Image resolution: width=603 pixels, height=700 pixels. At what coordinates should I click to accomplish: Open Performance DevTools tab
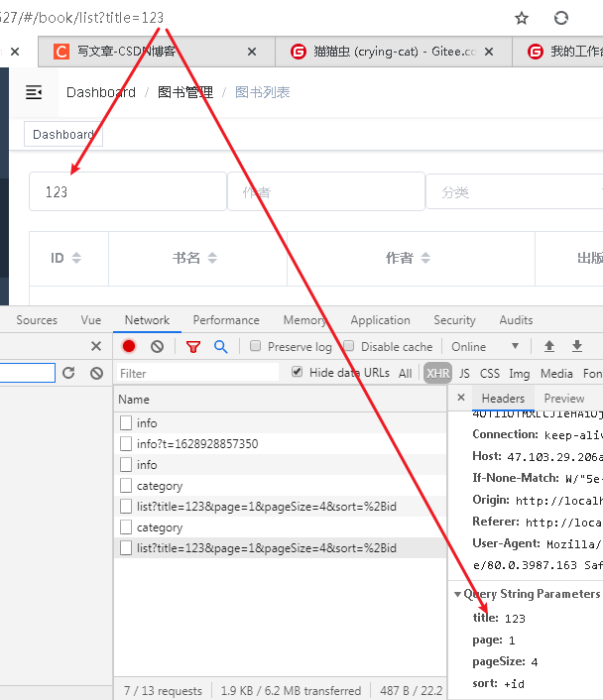[x=226, y=320]
